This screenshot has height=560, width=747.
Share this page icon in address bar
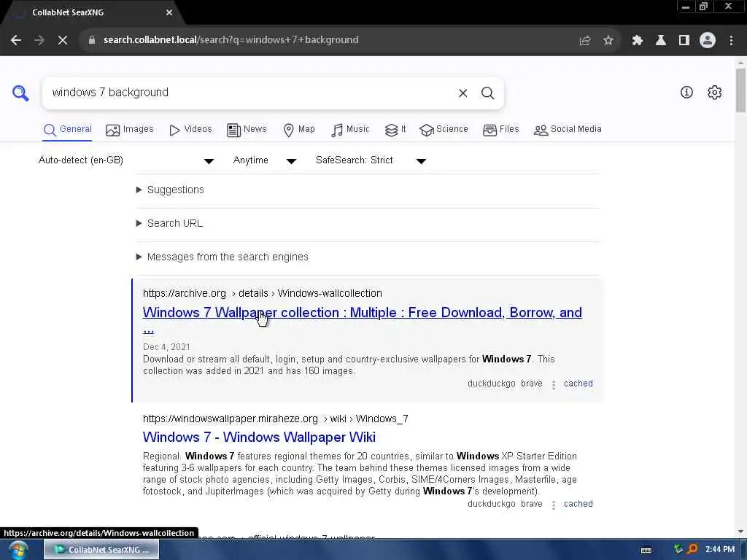[584, 41]
